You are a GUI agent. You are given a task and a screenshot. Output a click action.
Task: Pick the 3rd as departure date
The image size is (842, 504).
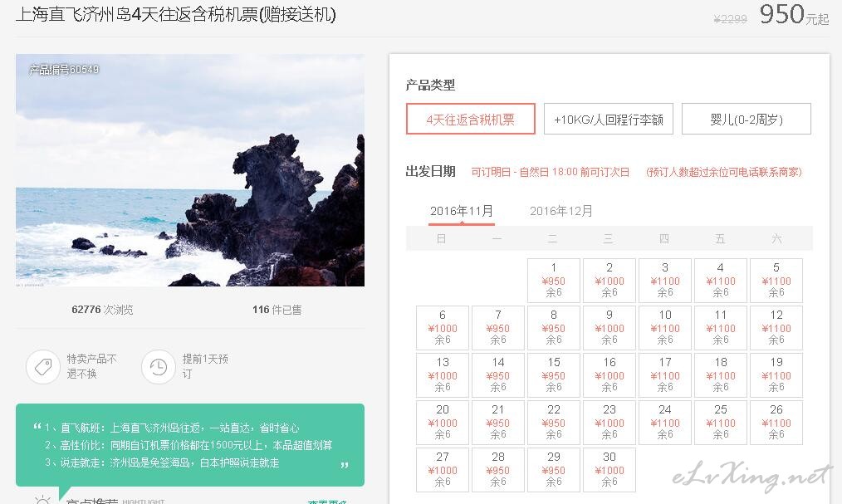(x=665, y=280)
